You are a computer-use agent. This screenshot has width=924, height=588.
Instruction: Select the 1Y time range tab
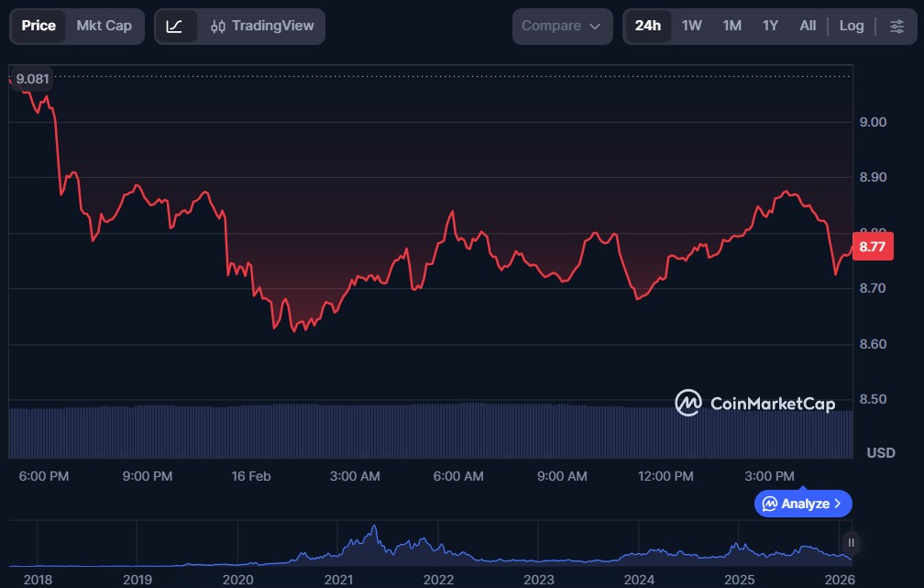770,26
